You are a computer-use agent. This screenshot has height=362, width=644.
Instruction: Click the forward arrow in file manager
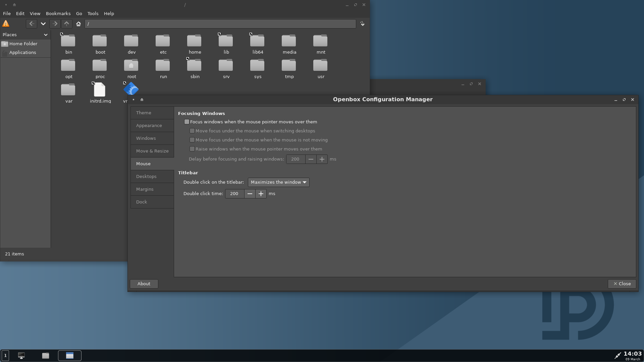[x=55, y=24]
